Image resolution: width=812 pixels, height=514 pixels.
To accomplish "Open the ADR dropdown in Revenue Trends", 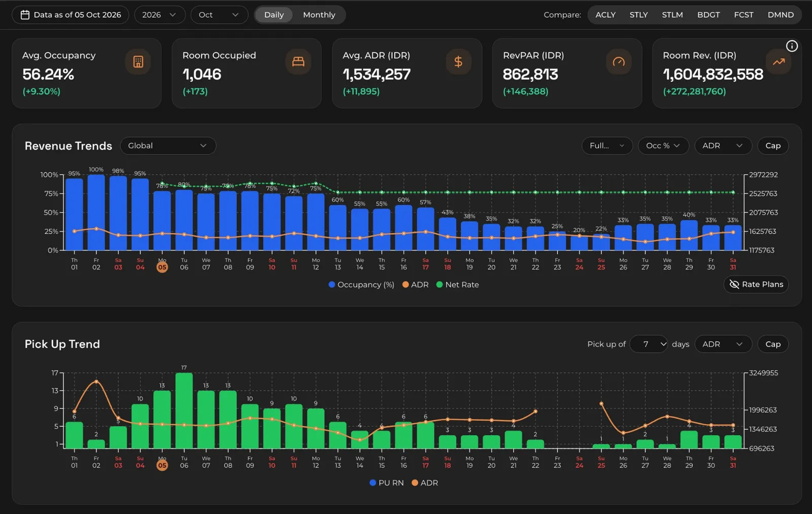I will point(723,146).
